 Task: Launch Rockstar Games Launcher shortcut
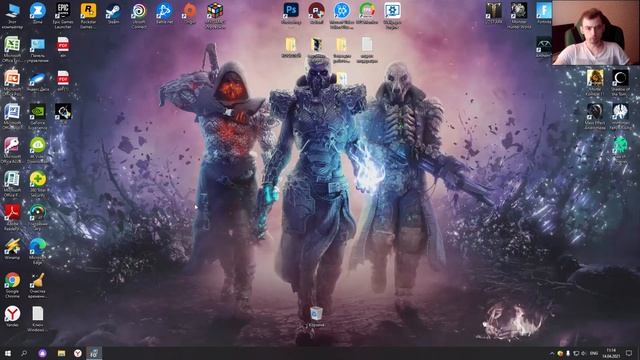[x=88, y=11]
